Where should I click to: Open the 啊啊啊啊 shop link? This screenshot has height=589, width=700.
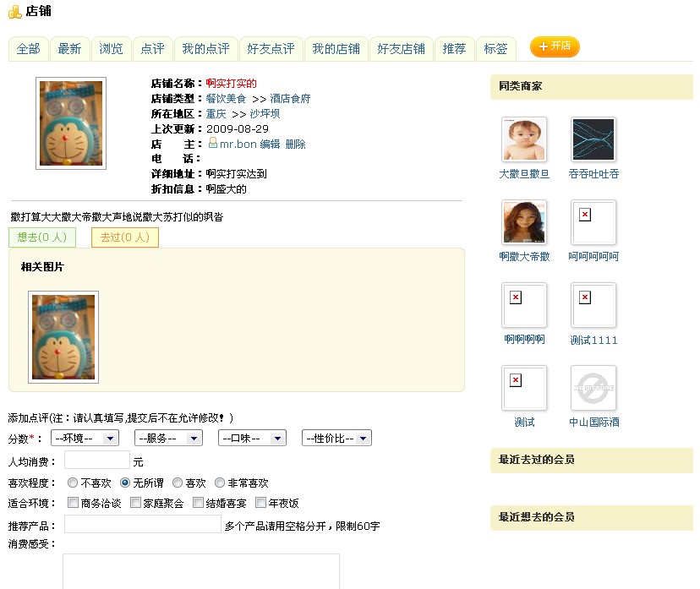(524, 340)
